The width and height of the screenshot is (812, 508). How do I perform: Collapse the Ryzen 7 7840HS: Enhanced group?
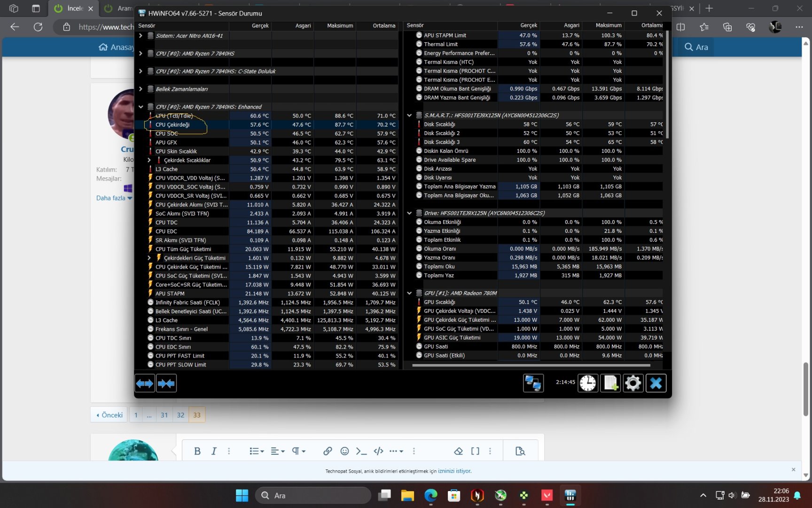tap(141, 107)
